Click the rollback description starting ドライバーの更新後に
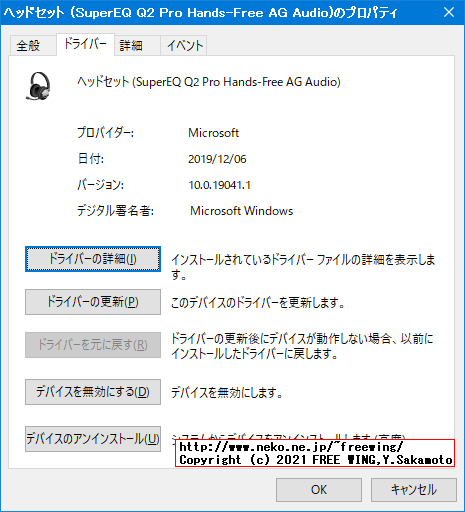Image resolution: width=465 pixels, height=512 pixels. click(302, 346)
